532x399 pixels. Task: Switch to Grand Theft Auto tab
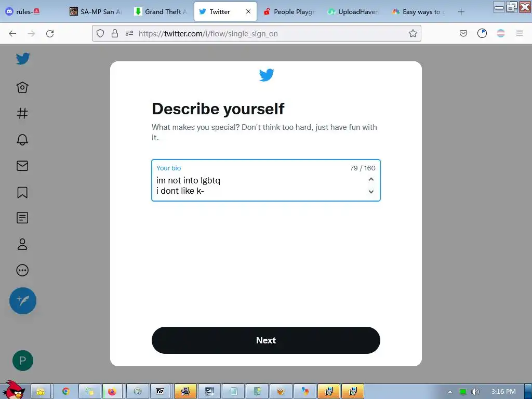162,11
